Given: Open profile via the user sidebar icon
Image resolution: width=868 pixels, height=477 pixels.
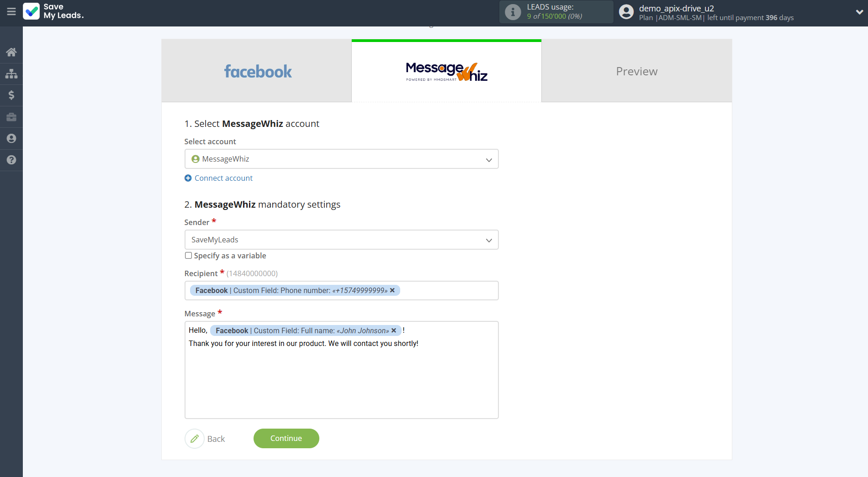Looking at the screenshot, I should [11, 138].
